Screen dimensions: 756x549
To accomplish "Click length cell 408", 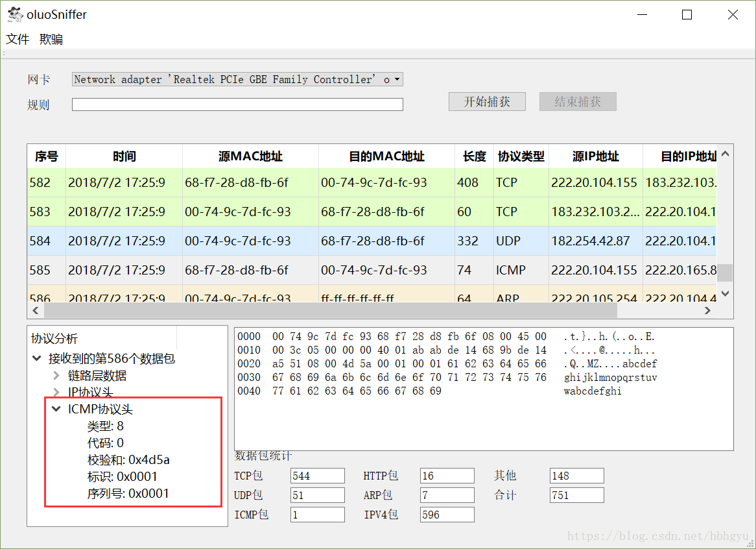I will [x=474, y=182].
